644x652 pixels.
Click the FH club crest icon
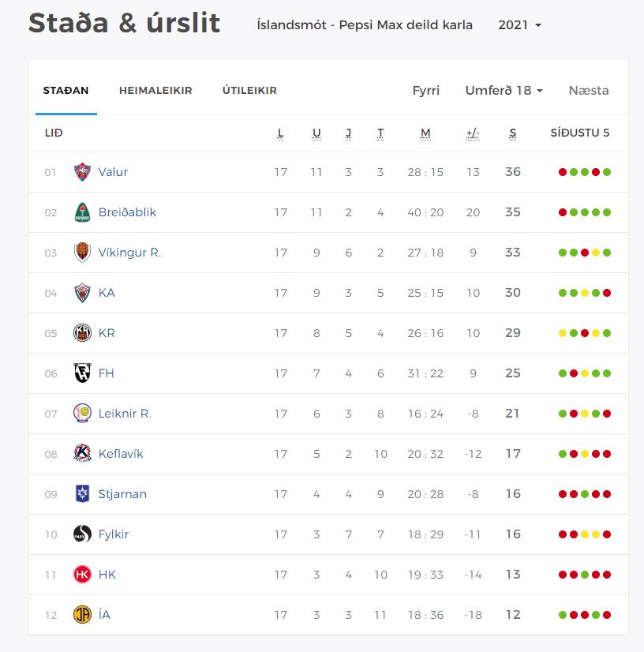(82, 373)
